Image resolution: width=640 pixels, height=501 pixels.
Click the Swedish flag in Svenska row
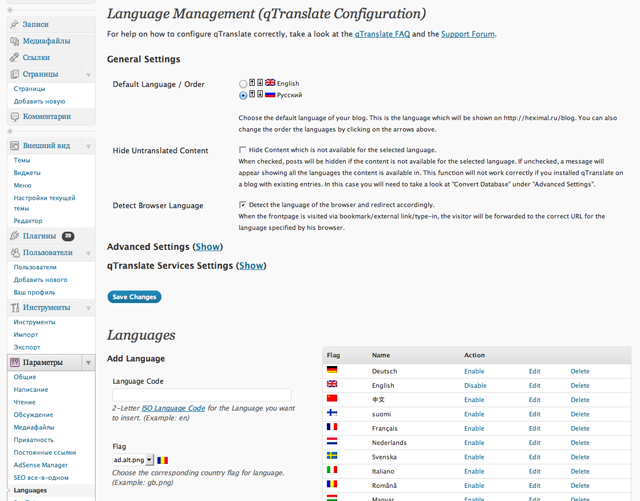click(332, 455)
